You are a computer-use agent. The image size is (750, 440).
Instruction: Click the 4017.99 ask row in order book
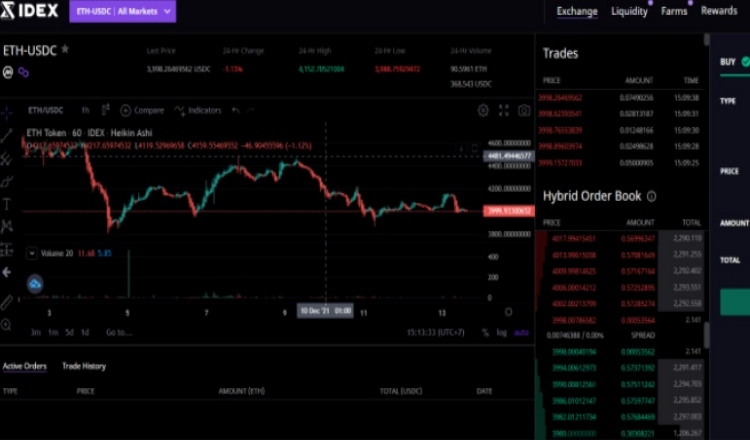point(620,239)
